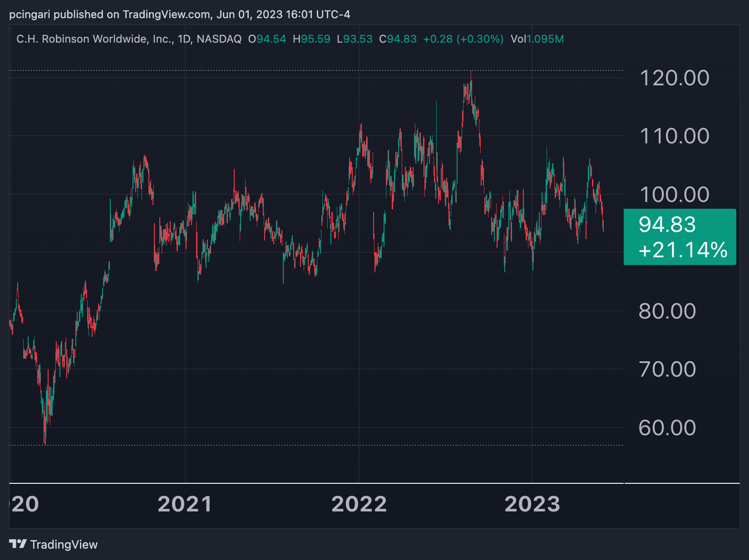Click the volume reading Vol 1.095M
The width and height of the screenshot is (749, 560).
[x=537, y=39]
